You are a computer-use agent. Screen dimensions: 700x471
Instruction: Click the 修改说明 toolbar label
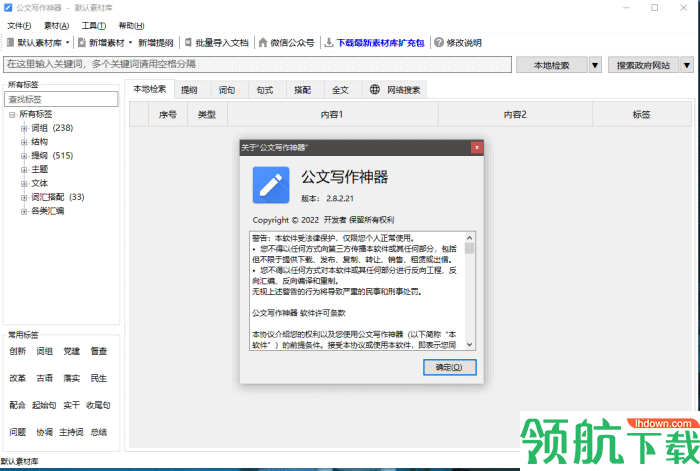pyautogui.click(x=464, y=43)
